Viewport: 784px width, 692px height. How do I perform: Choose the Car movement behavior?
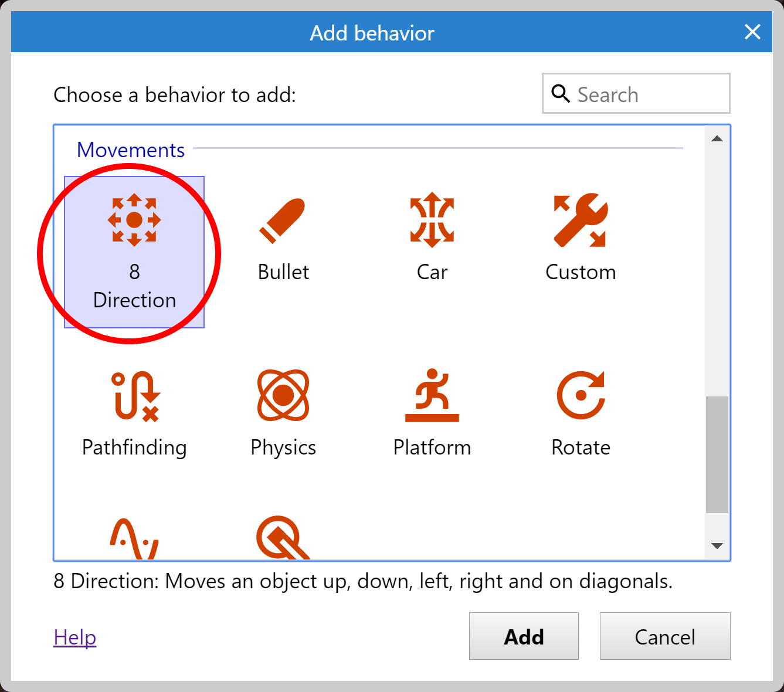[x=432, y=221]
